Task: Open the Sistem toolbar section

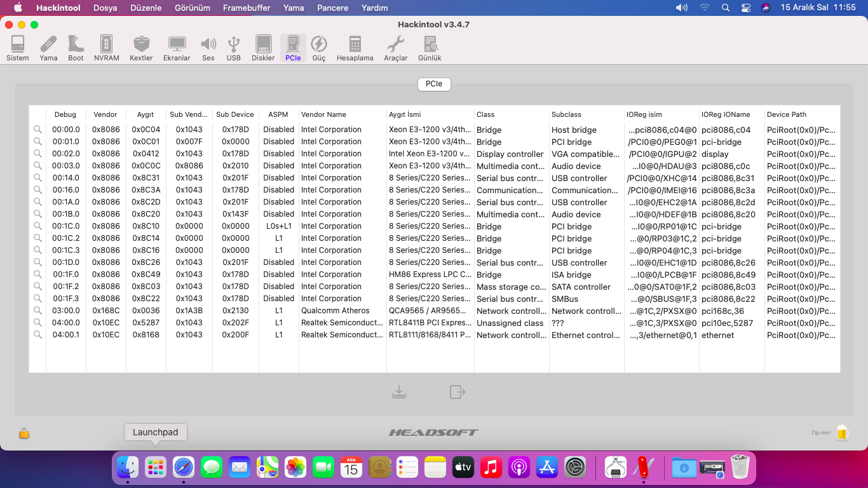Action: click(x=18, y=48)
